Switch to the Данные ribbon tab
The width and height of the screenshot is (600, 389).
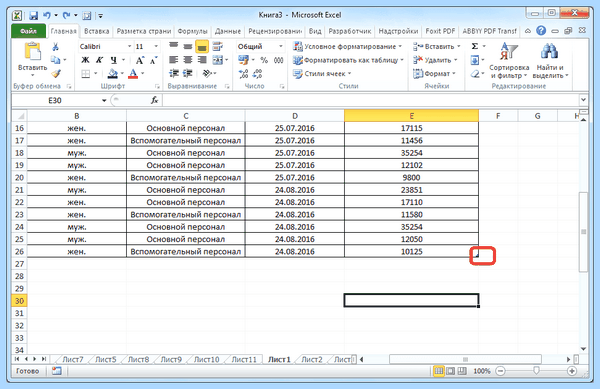(x=228, y=31)
